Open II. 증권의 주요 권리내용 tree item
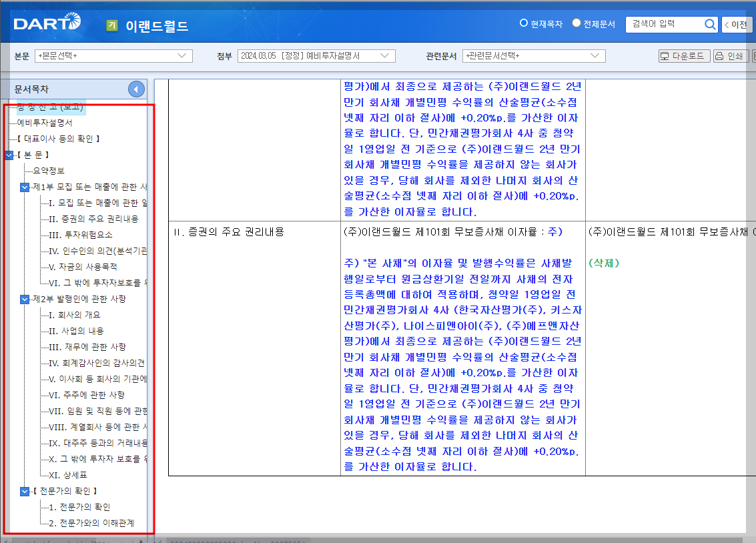The height and width of the screenshot is (543, 756). 93,219
